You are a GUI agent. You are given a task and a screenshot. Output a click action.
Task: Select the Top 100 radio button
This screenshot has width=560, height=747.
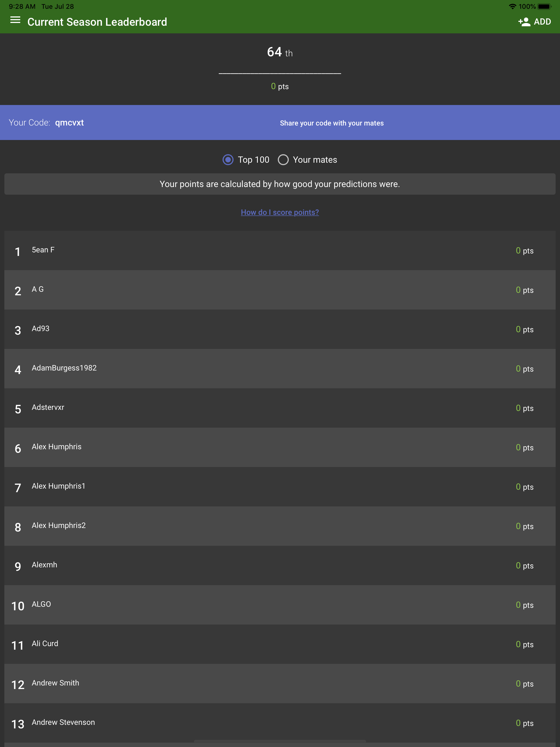(x=228, y=160)
